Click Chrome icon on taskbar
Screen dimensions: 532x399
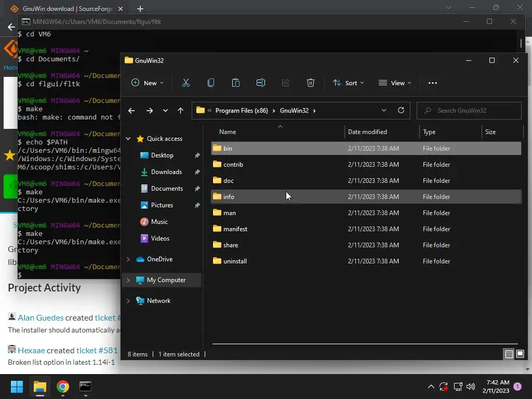pyautogui.click(x=63, y=387)
